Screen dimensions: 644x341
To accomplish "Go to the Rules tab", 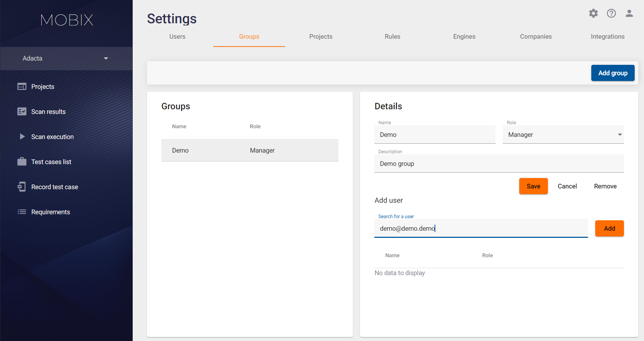I will (393, 37).
